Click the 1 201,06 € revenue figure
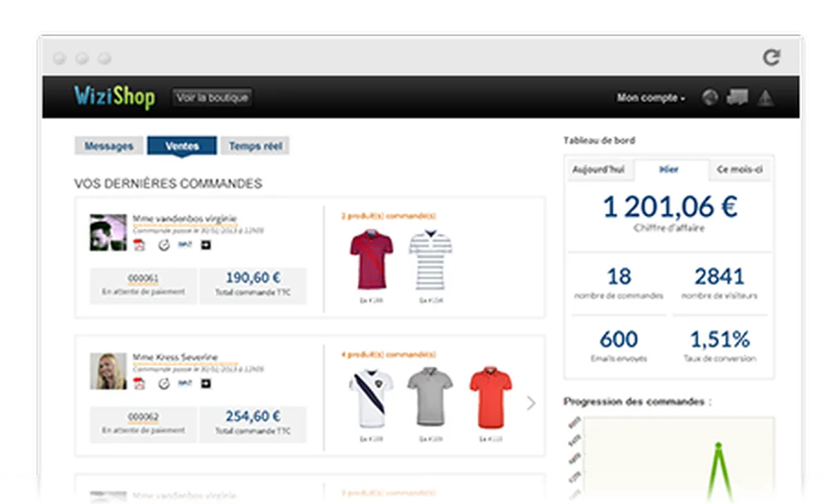 tap(670, 207)
